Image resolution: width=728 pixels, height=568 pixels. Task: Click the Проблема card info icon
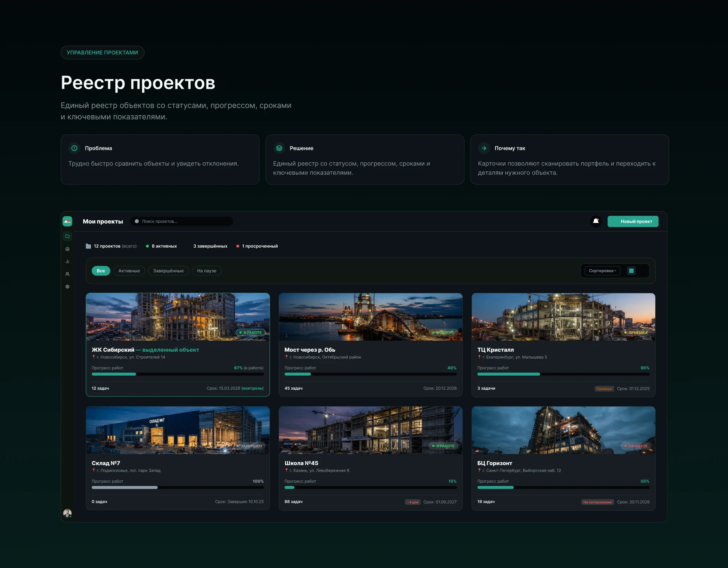tap(74, 148)
